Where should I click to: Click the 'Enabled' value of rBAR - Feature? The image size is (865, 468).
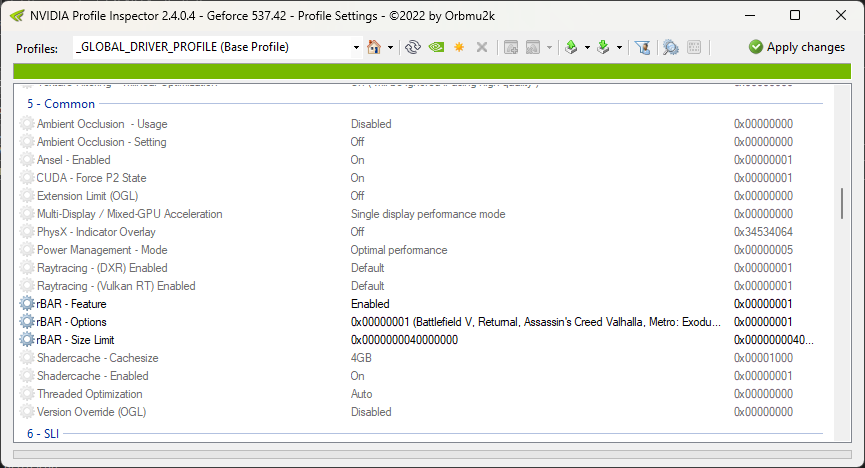coord(370,304)
